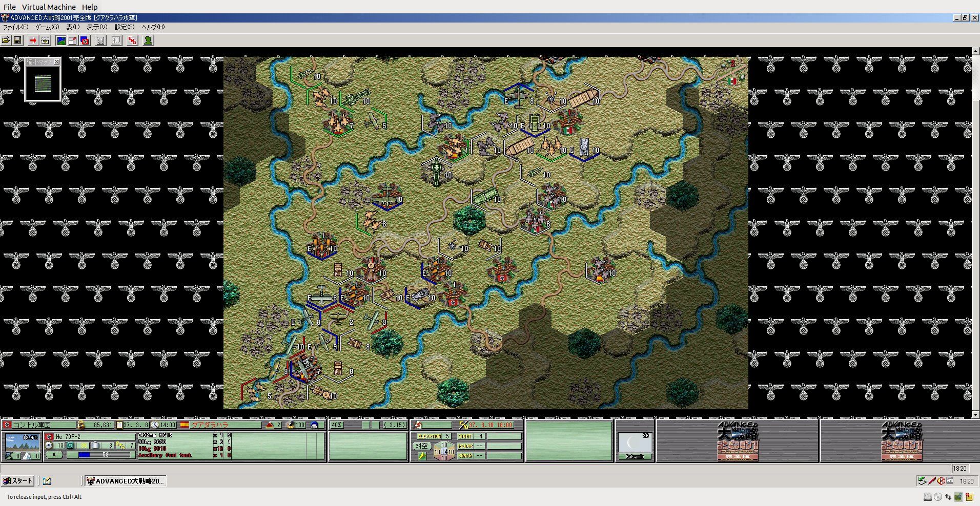Click the mini-map window toolbar icon
The height and width of the screenshot is (506, 980).
[x=73, y=40]
